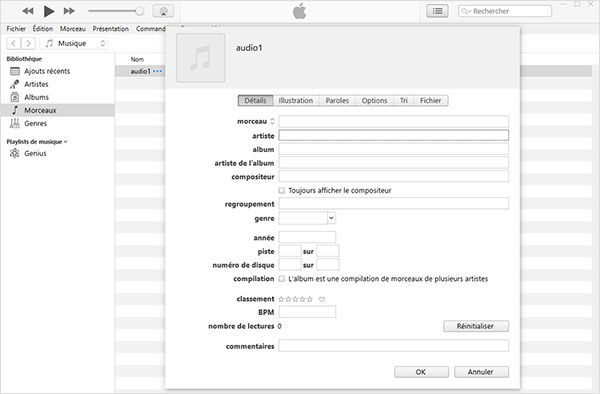Open the Musique media type dropdown

[x=74, y=43]
